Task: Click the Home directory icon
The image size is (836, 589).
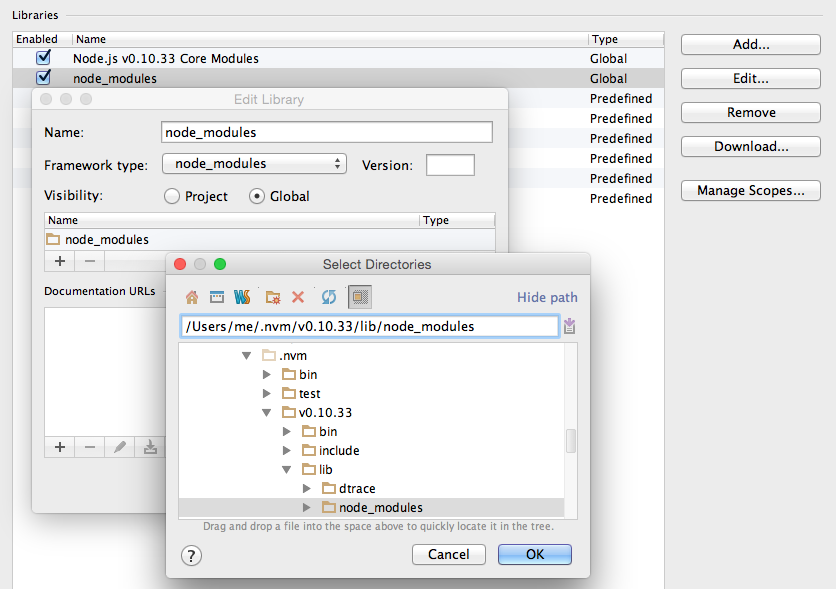Action: [x=191, y=297]
